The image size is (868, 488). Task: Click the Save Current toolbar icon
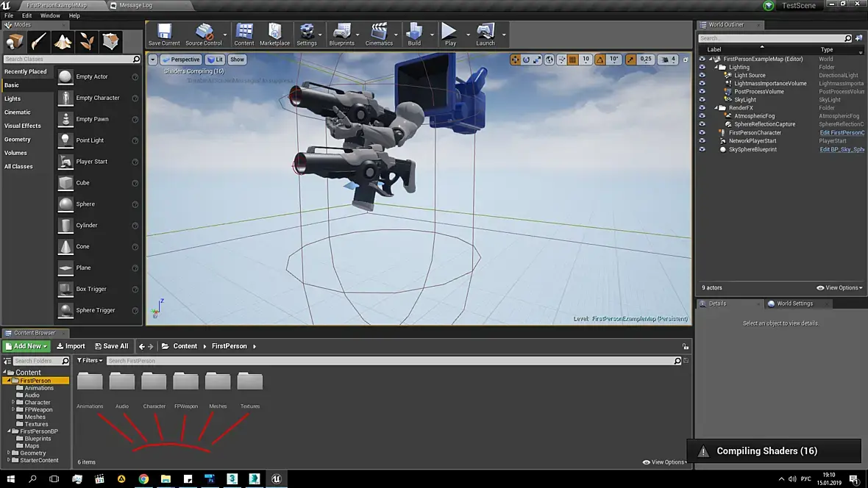click(163, 34)
